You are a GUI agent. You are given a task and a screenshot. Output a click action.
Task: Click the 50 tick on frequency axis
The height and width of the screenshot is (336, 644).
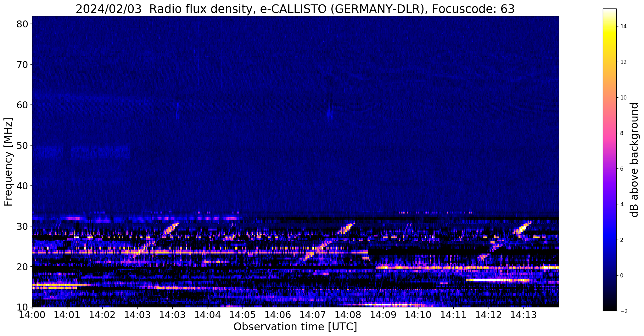[x=23, y=145]
